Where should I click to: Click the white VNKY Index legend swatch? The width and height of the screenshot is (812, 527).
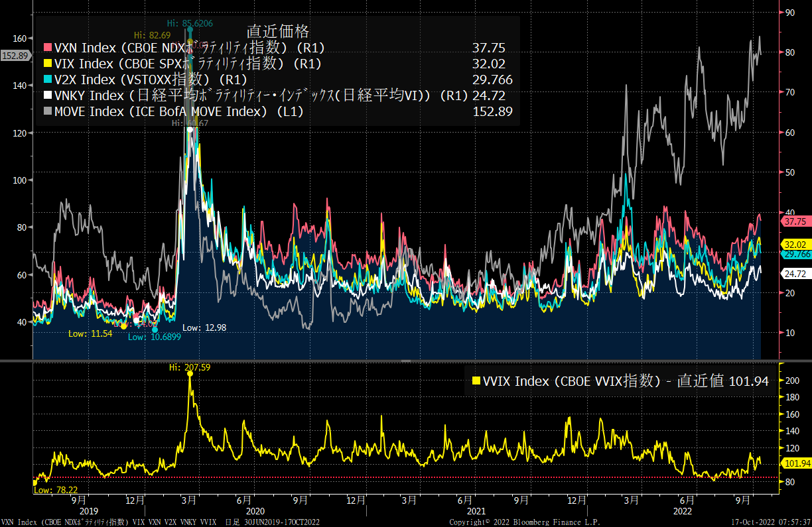point(47,96)
